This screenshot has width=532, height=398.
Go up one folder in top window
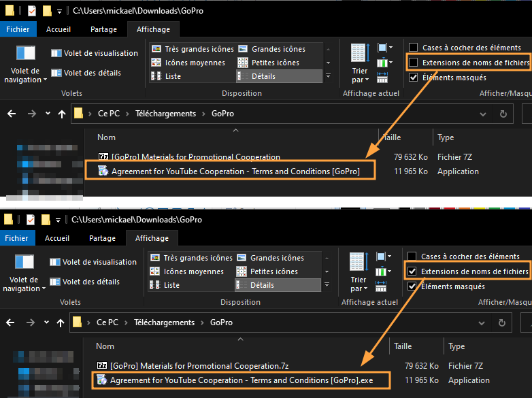pyautogui.click(x=62, y=114)
